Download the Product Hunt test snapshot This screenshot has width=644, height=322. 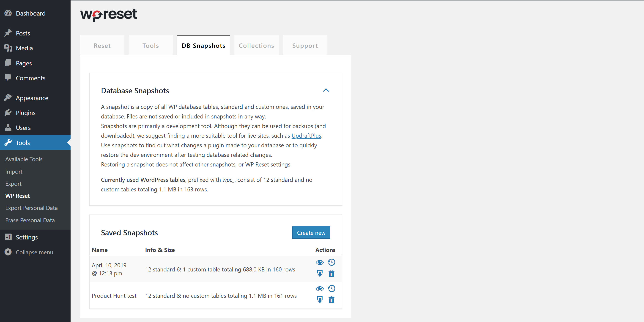tap(320, 300)
